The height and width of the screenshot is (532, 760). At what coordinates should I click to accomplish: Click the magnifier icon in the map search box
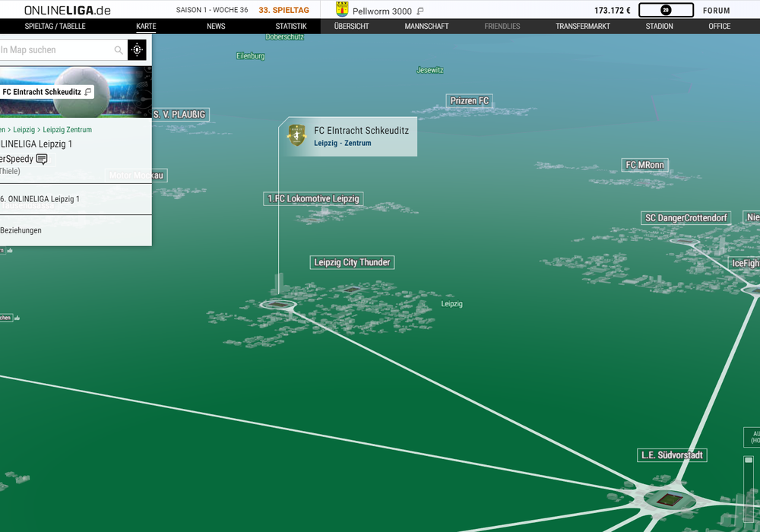coord(119,50)
